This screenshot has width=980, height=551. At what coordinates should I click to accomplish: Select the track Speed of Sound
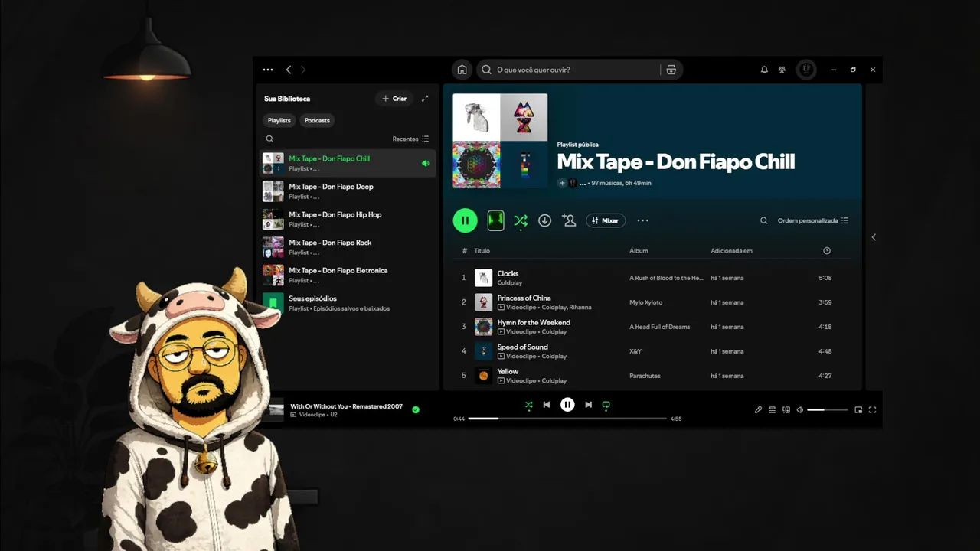click(x=522, y=347)
